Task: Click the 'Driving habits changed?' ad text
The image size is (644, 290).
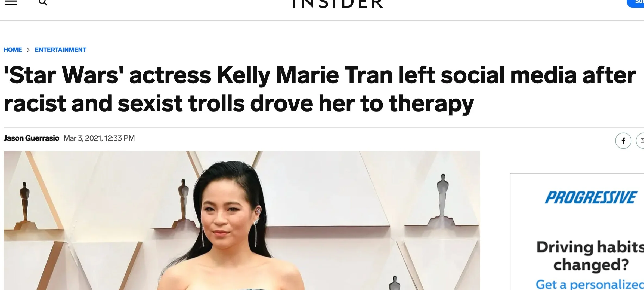Action: 590,256
